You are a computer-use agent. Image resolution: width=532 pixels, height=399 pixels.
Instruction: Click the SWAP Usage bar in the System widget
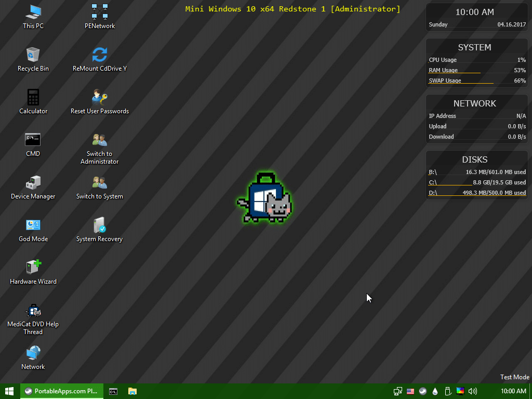pyautogui.click(x=477, y=81)
